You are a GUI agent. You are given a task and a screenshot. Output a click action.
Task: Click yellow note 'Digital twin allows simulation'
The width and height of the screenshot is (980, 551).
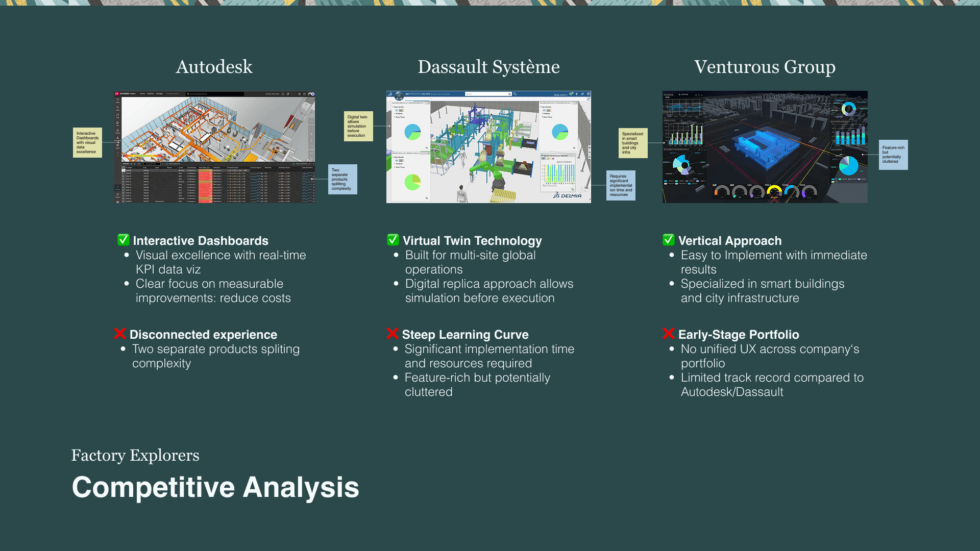point(358,126)
